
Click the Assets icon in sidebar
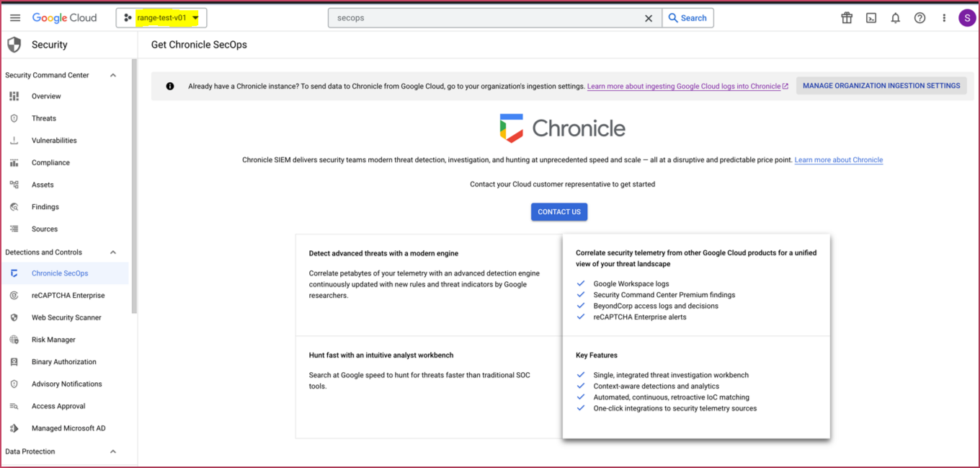point(14,185)
